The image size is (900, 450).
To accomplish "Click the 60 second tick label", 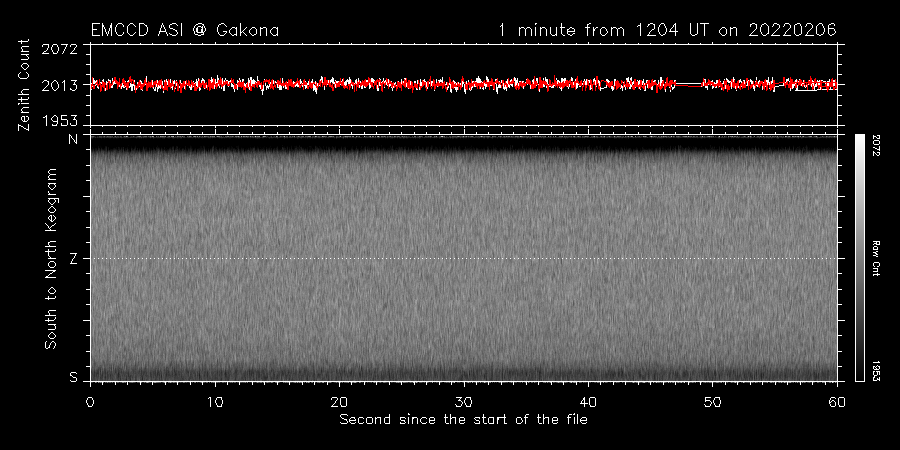I will (837, 402).
